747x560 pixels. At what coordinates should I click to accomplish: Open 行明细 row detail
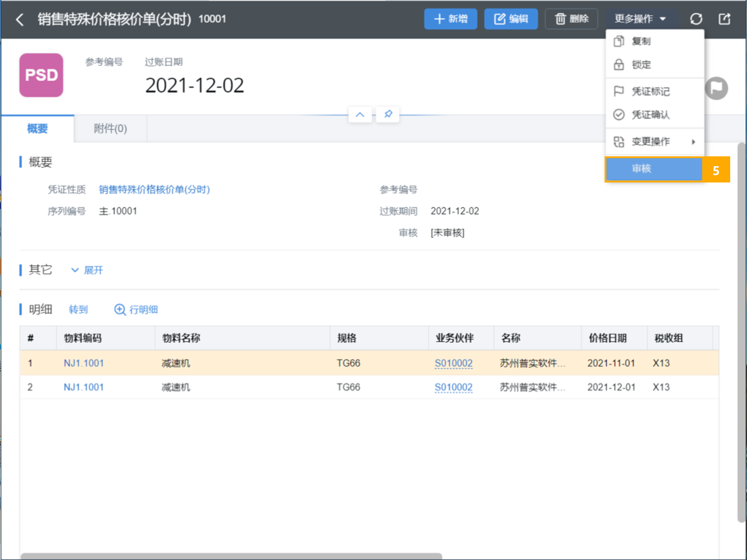136,309
